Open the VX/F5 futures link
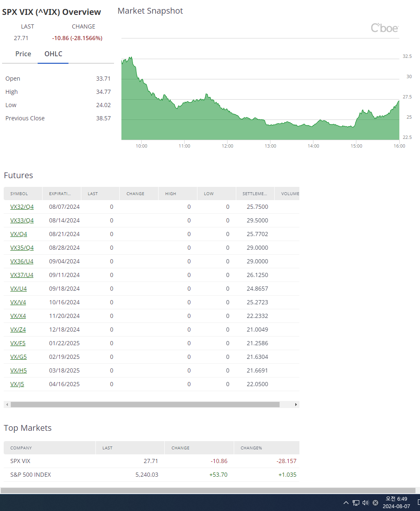 18,343
